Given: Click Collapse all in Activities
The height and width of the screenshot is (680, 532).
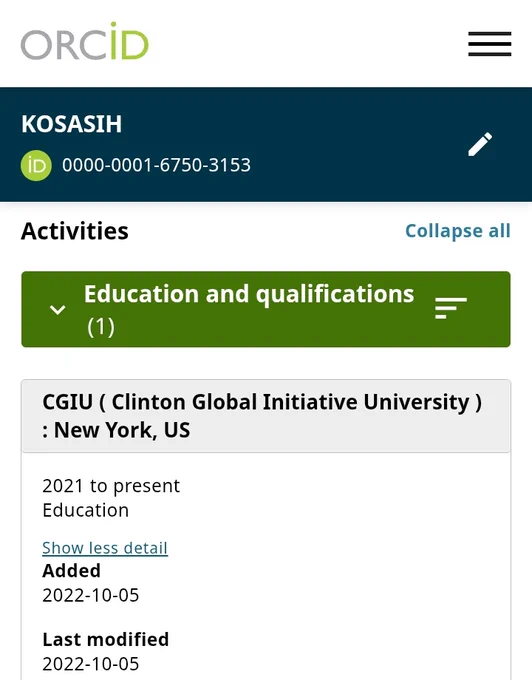Looking at the screenshot, I should (457, 231).
